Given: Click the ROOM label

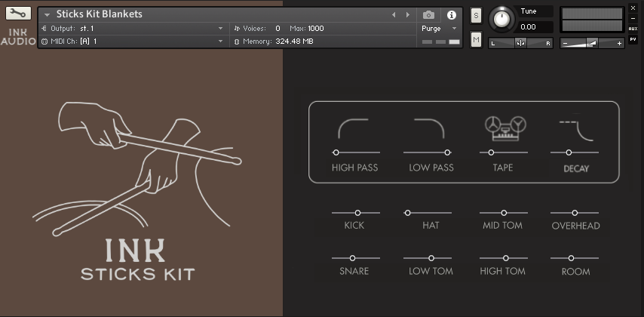Looking at the screenshot, I should tap(576, 272).
